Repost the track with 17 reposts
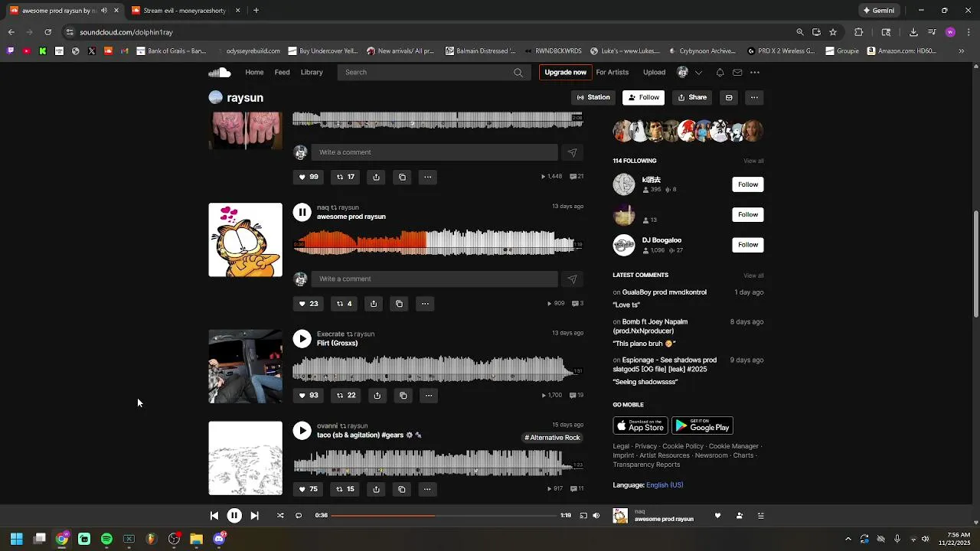The image size is (980, 551). (346, 177)
